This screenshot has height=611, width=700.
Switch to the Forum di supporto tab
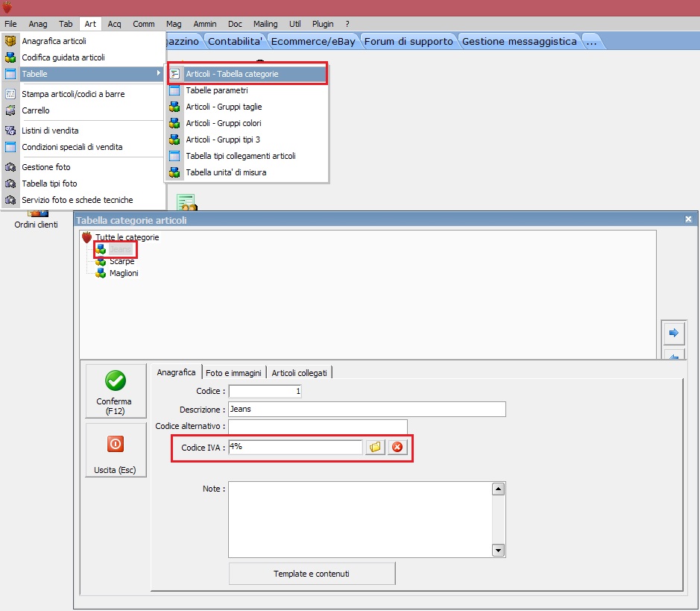point(409,42)
